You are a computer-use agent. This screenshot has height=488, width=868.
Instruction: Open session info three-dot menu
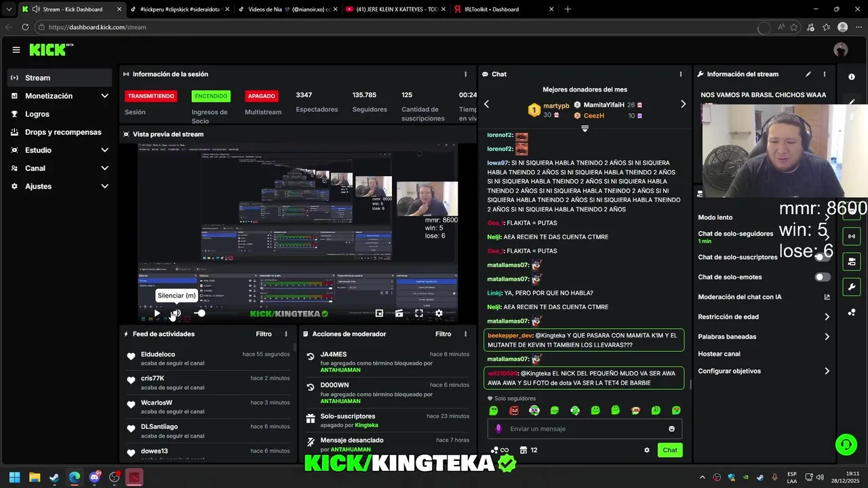tap(465, 74)
